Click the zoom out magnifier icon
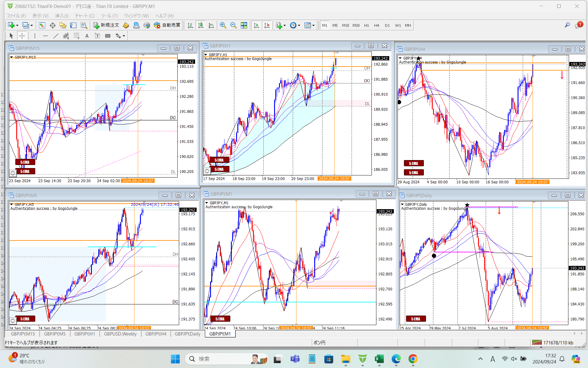 pyautogui.click(x=233, y=25)
